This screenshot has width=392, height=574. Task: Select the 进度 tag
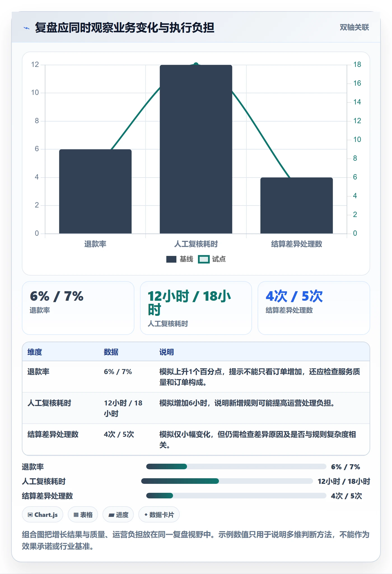118,515
